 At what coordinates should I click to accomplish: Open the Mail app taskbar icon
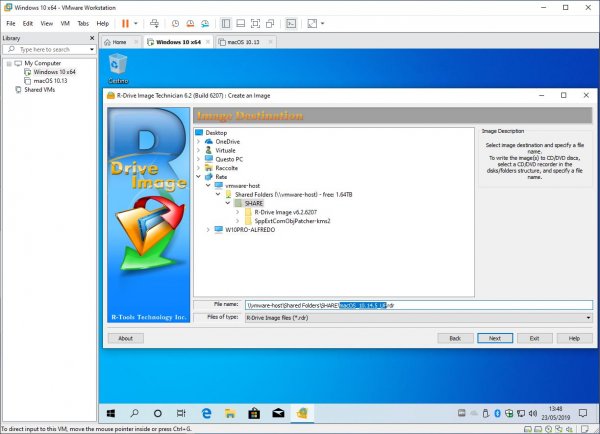pyautogui.click(x=278, y=413)
